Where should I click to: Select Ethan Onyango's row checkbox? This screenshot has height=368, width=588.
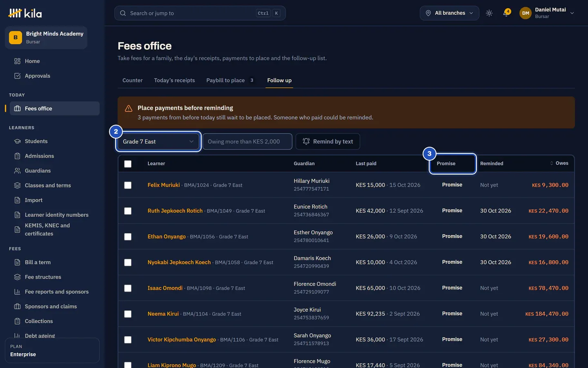128,237
